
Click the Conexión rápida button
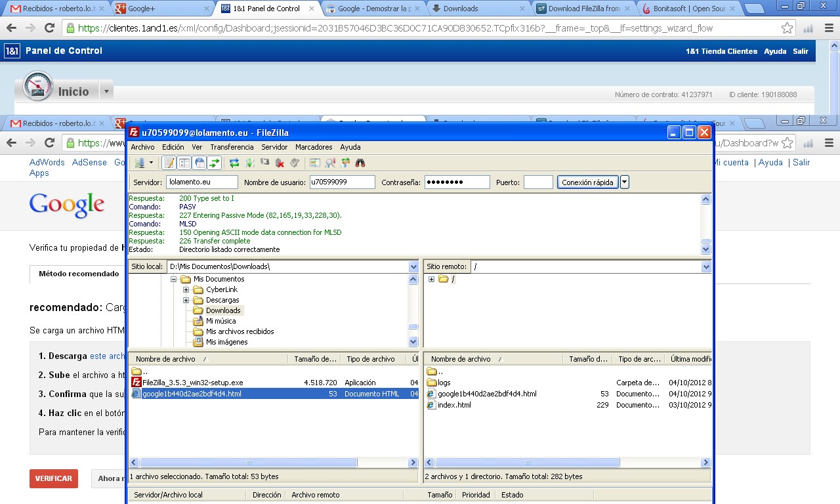tap(588, 182)
